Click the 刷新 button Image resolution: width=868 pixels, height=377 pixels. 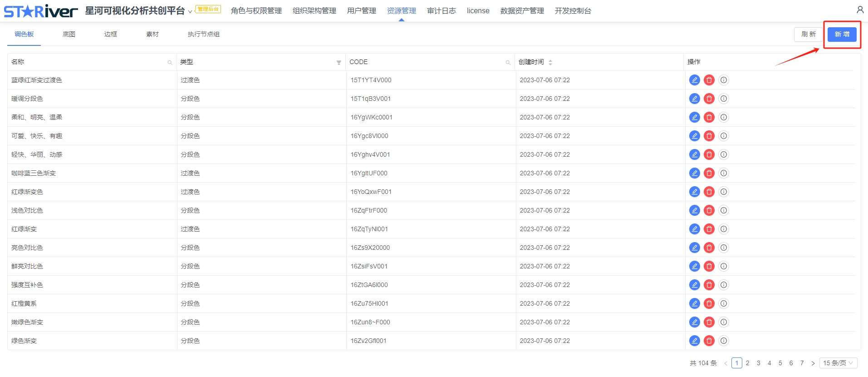coord(808,35)
